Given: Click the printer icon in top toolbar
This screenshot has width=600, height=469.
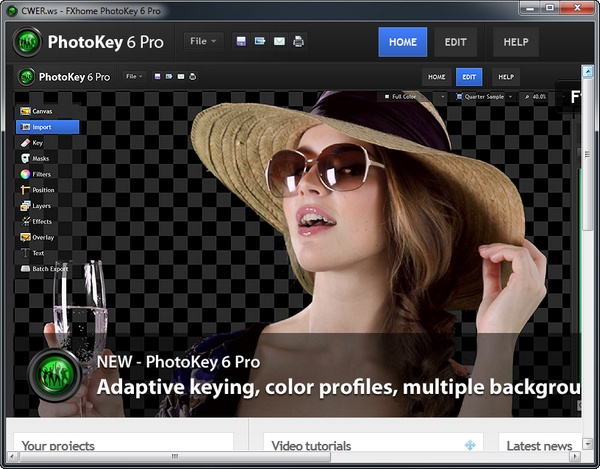Looking at the screenshot, I should [x=298, y=41].
